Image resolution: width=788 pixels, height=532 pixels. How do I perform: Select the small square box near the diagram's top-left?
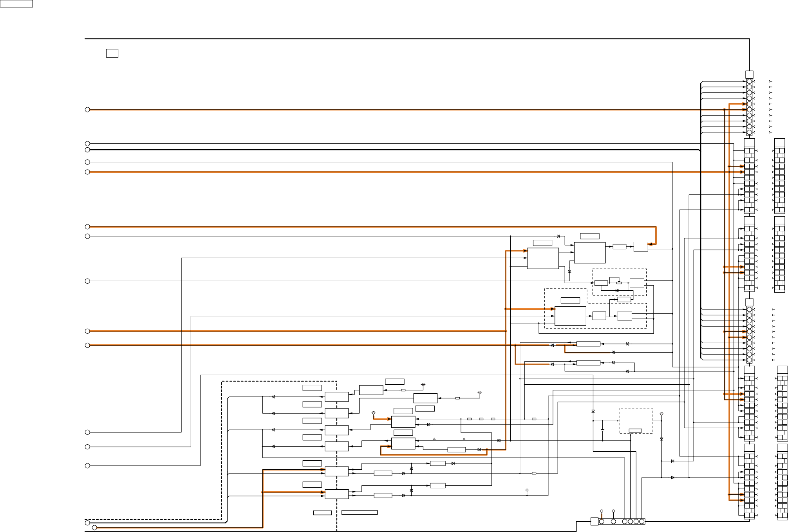pyautogui.click(x=112, y=53)
